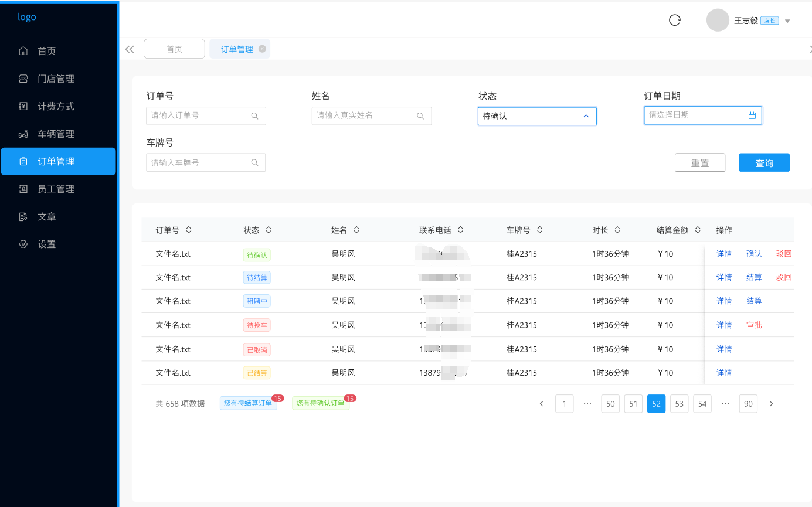The height and width of the screenshot is (507, 812).
Task: Switch to the 首页 tab
Action: coord(174,49)
